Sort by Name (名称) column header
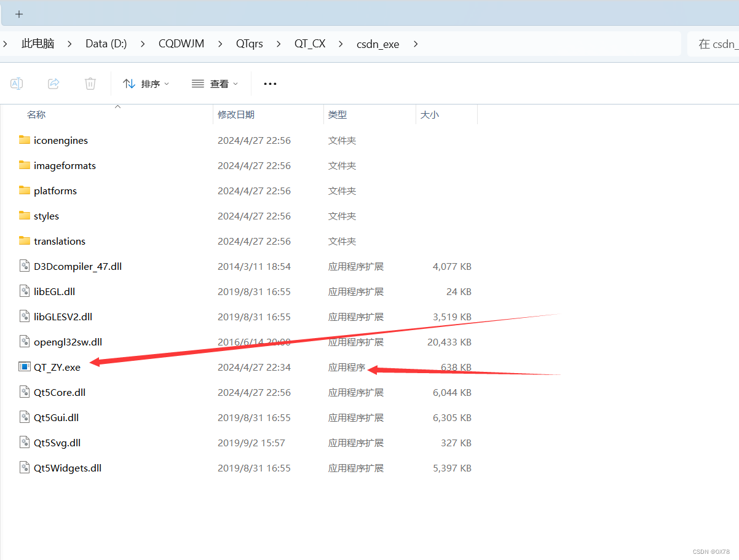The height and width of the screenshot is (560, 739). point(36,115)
